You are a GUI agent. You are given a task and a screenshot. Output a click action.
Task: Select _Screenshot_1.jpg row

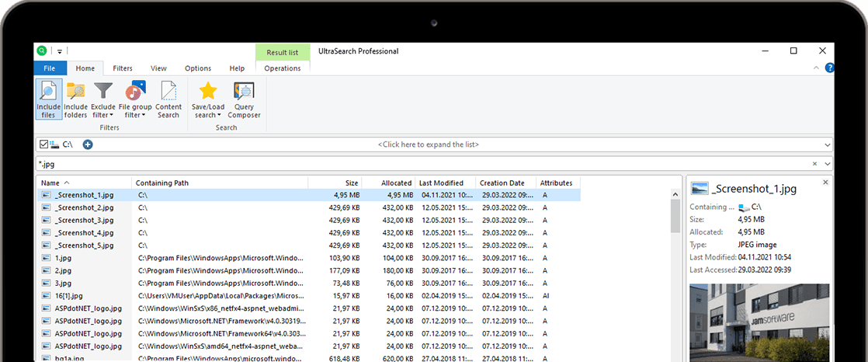309,195
